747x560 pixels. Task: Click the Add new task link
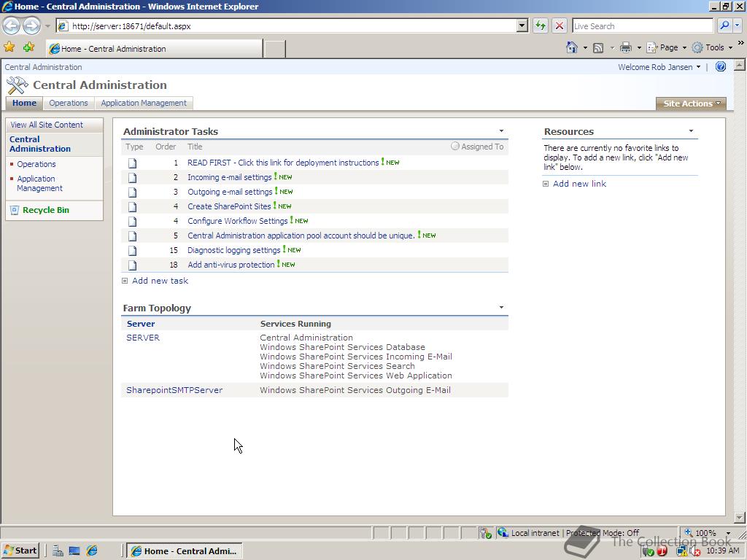pyautogui.click(x=160, y=281)
